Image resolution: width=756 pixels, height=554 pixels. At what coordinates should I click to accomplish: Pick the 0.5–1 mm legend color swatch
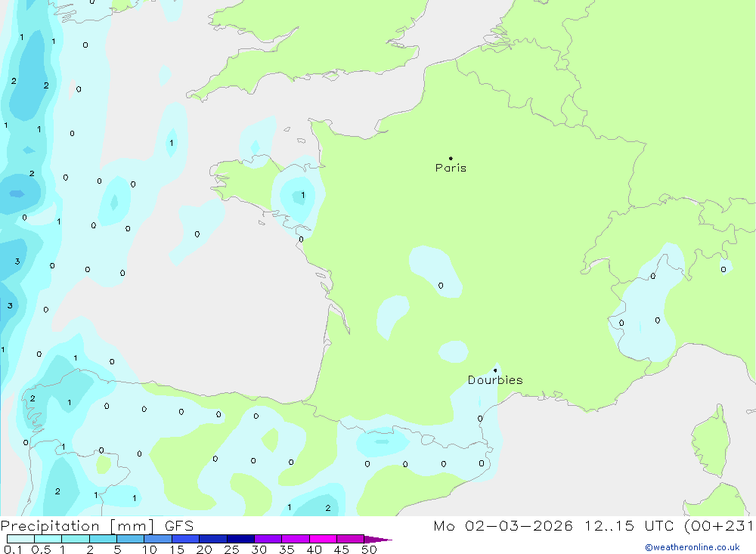(x=48, y=539)
